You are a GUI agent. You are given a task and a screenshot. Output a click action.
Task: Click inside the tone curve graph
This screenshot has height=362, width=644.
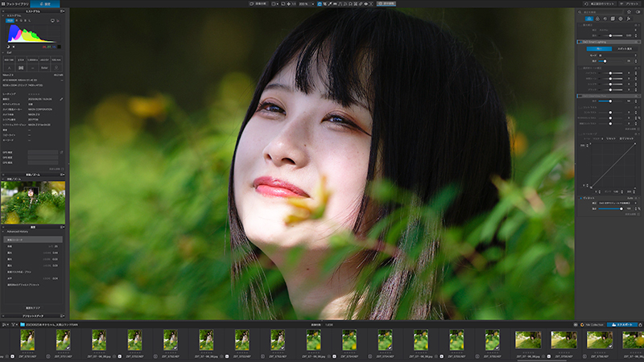[x=613, y=166]
